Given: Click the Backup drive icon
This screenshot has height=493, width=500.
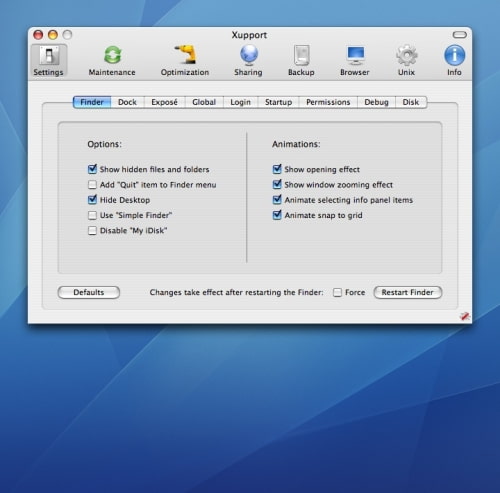Looking at the screenshot, I should coord(301,55).
